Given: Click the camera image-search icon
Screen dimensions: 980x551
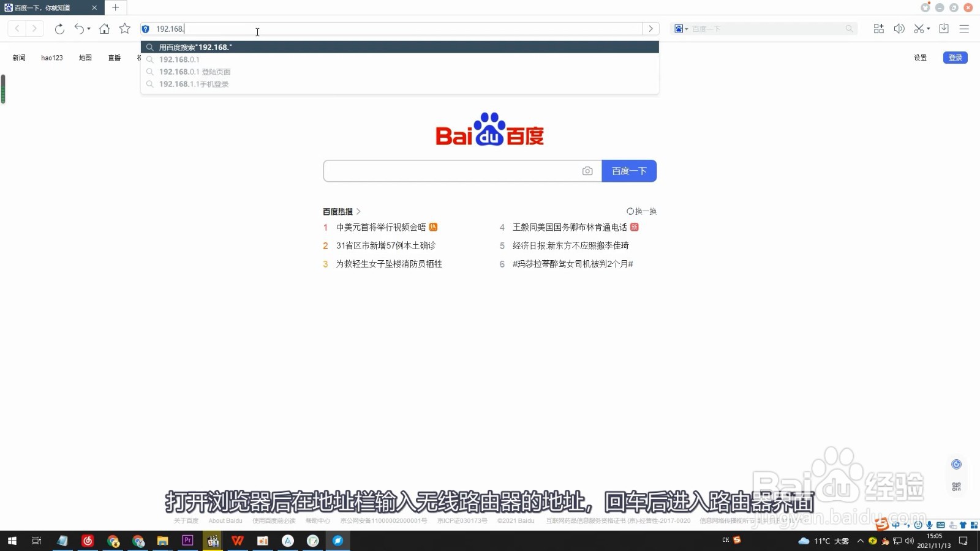Looking at the screenshot, I should [587, 171].
